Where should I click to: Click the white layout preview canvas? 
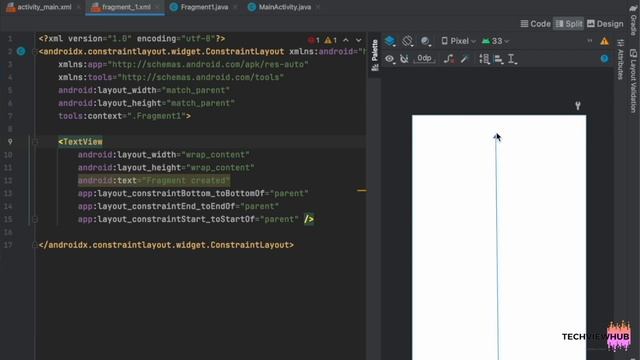[499, 238]
